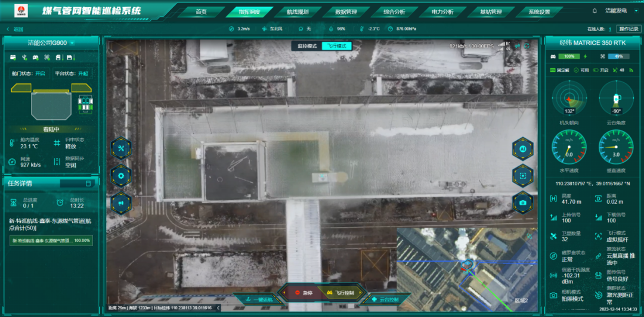Activate the AI recognition hexagon icon

coord(522,148)
